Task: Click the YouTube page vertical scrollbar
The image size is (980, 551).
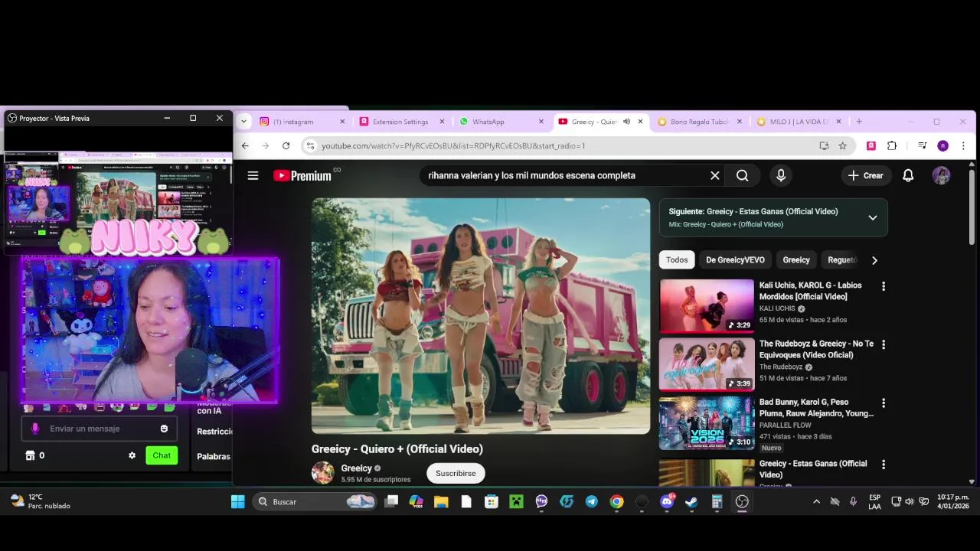Action: (x=972, y=207)
